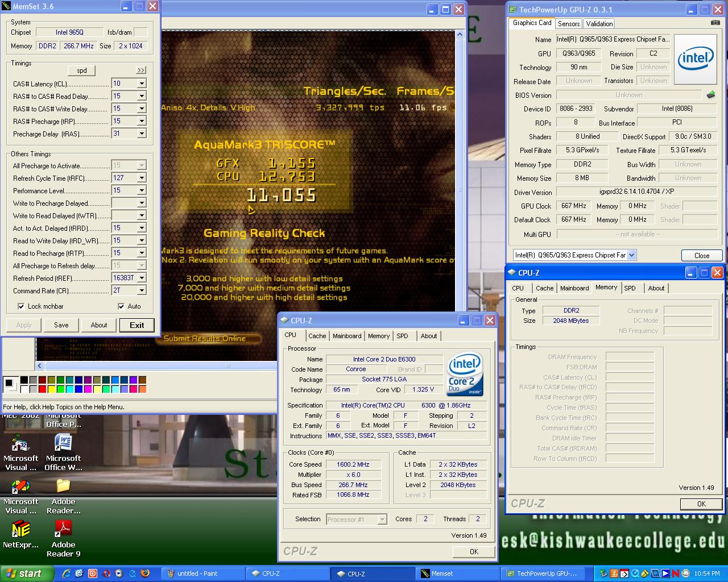Open RAS# to CAS# Read Delay dropdown
728x582 pixels.
point(142,96)
